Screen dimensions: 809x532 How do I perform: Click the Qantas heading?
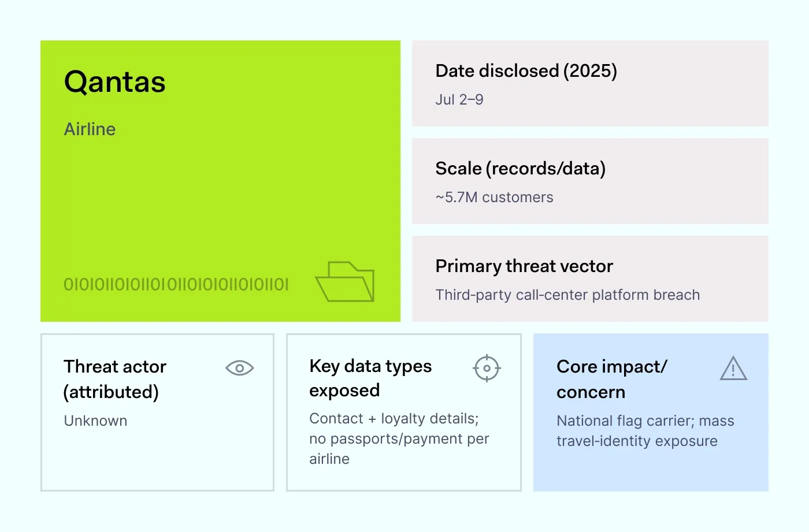[114, 81]
